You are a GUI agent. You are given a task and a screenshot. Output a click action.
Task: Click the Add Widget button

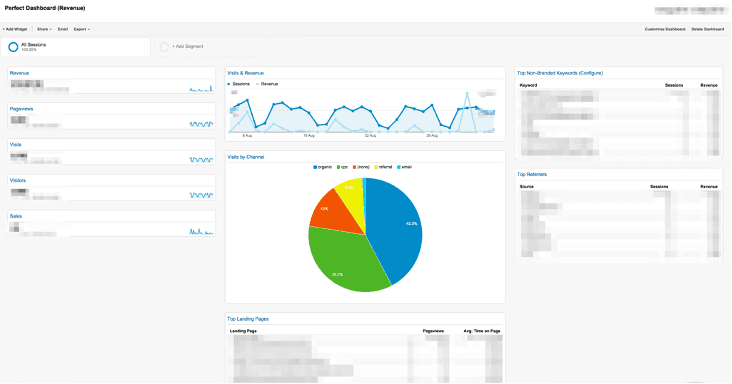[15, 29]
